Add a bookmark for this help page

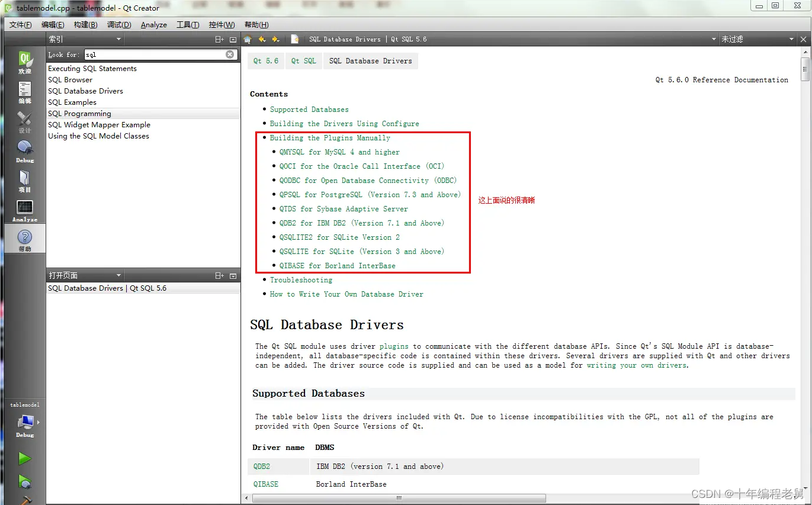click(x=294, y=39)
